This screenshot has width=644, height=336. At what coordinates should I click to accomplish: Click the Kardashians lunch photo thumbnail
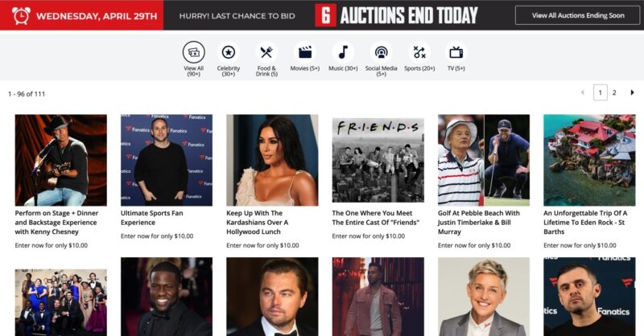click(272, 160)
